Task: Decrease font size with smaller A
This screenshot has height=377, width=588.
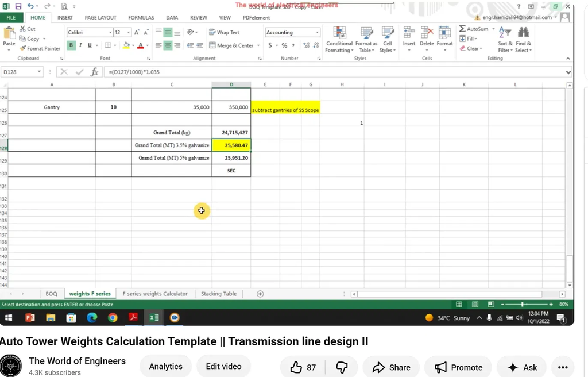Action: [x=146, y=32]
